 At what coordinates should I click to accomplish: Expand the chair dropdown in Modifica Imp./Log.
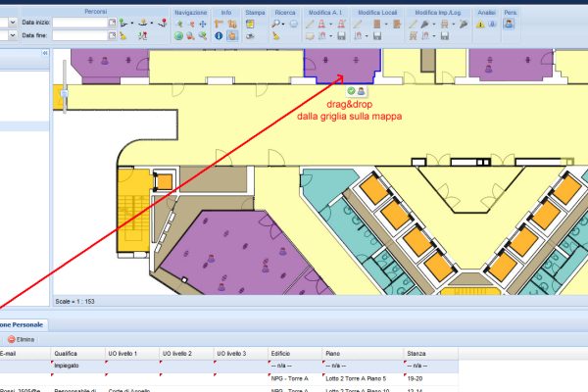(454, 24)
